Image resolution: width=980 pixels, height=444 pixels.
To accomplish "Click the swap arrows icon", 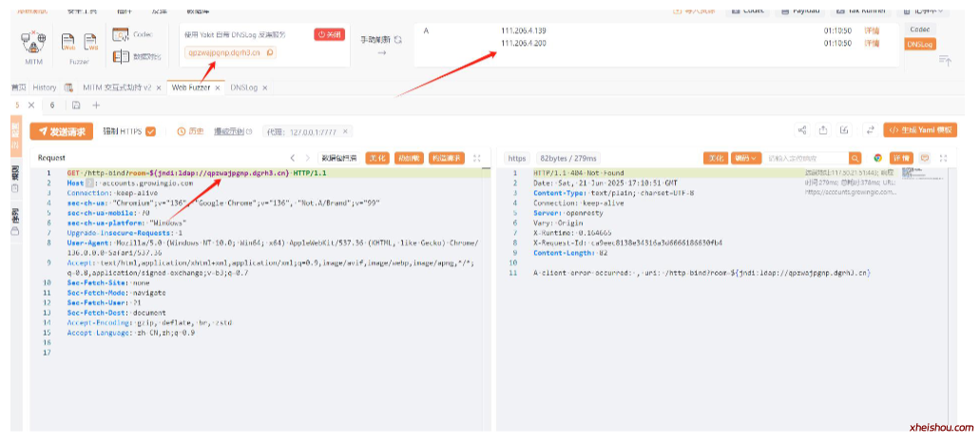I will (x=870, y=130).
